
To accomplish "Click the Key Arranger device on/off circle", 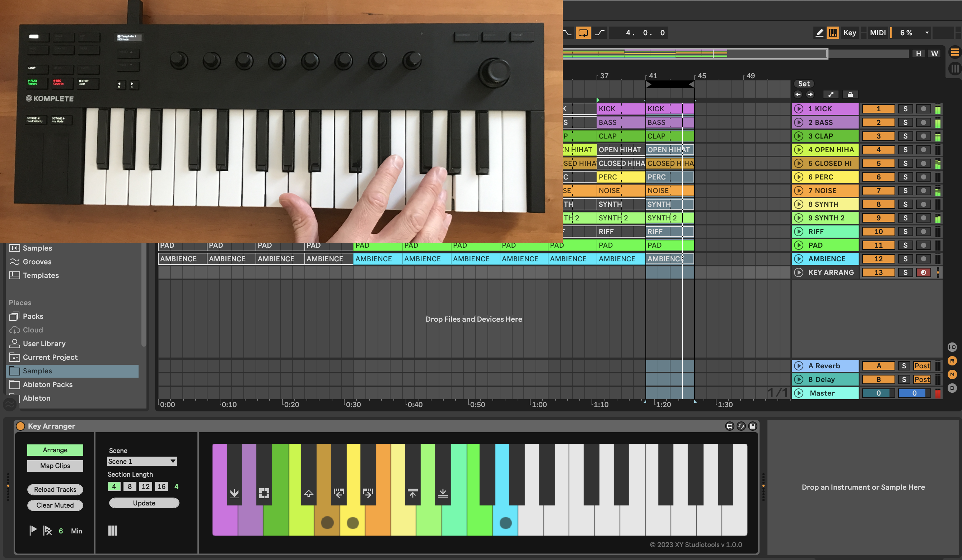I will tap(20, 426).
